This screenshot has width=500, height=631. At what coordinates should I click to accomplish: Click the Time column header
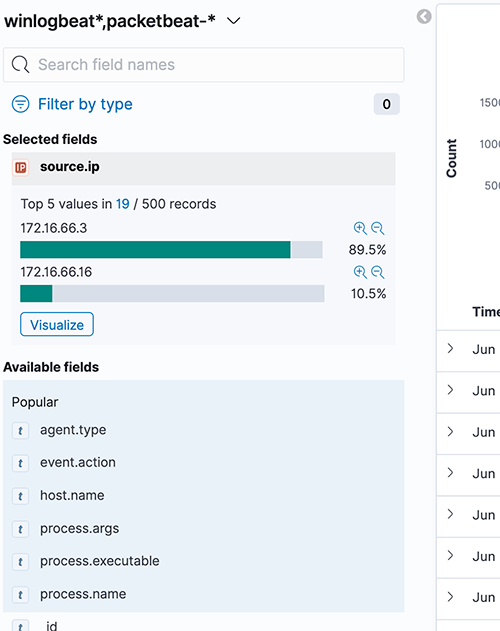(x=486, y=311)
